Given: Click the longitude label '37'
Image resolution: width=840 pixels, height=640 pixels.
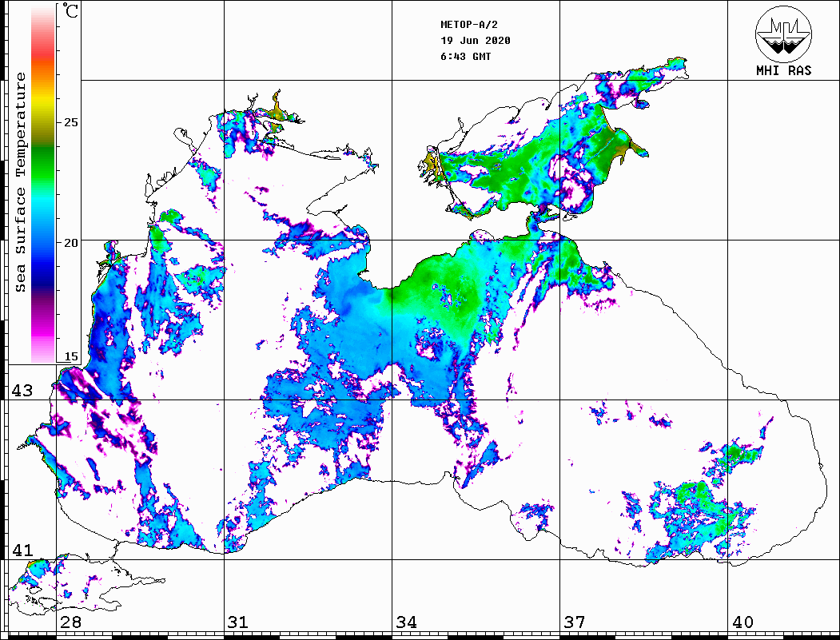Looking at the screenshot, I should coord(575,622).
